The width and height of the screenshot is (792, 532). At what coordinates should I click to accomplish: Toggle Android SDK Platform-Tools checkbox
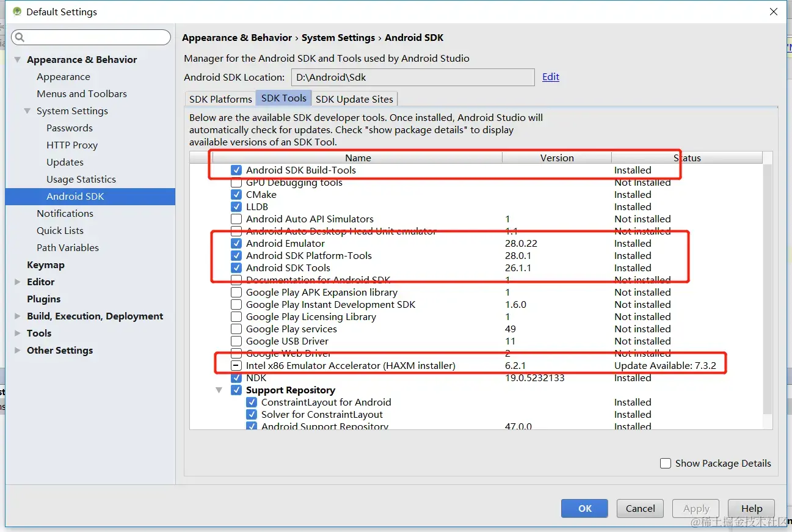point(236,256)
